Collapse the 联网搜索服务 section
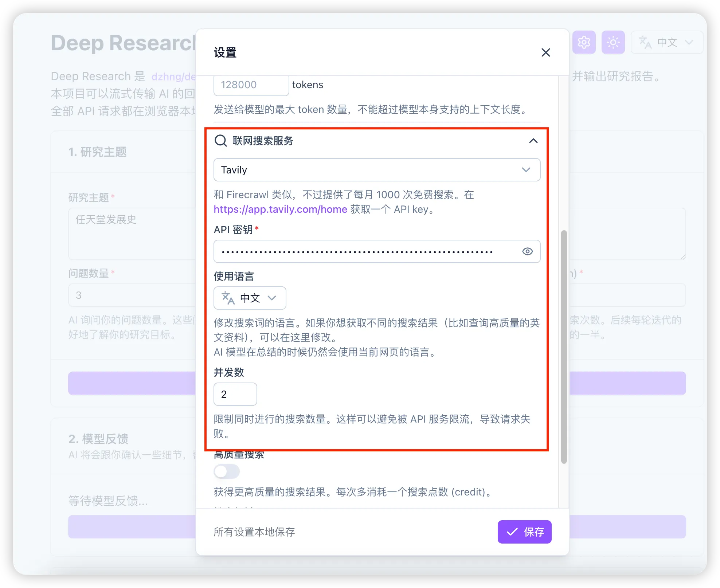This screenshot has width=720, height=588. (533, 141)
